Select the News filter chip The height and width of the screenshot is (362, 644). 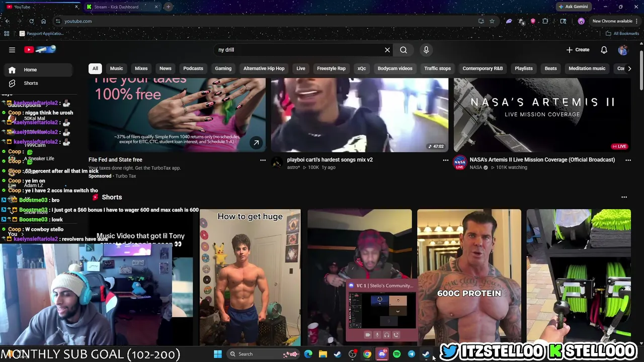(x=166, y=68)
